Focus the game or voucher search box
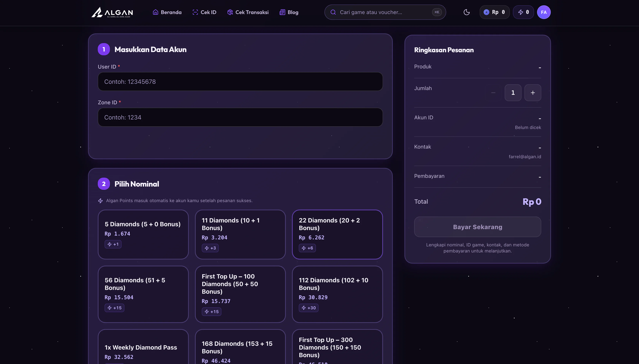This screenshot has height=364, width=639. point(385,12)
